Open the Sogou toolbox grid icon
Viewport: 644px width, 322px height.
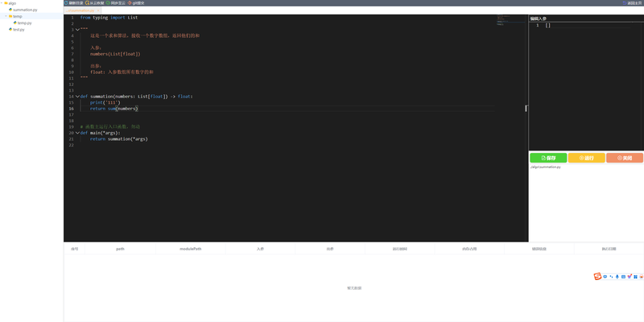635,277
